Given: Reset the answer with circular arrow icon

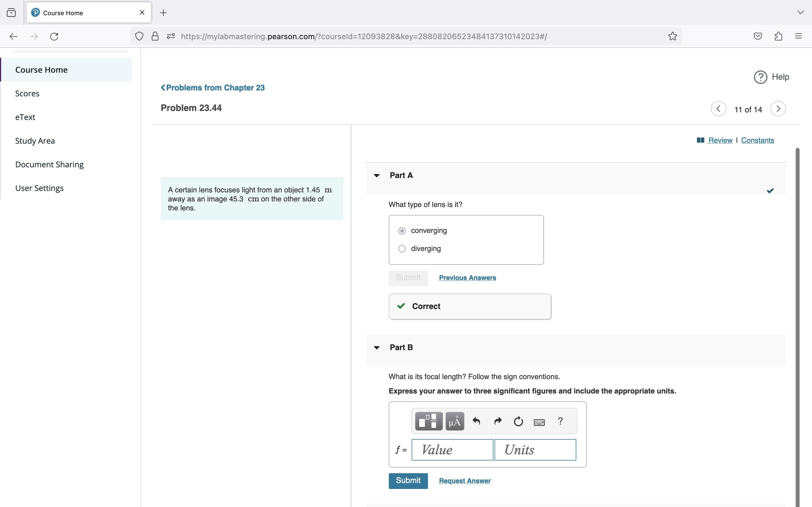Looking at the screenshot, I should click(518, 421).
